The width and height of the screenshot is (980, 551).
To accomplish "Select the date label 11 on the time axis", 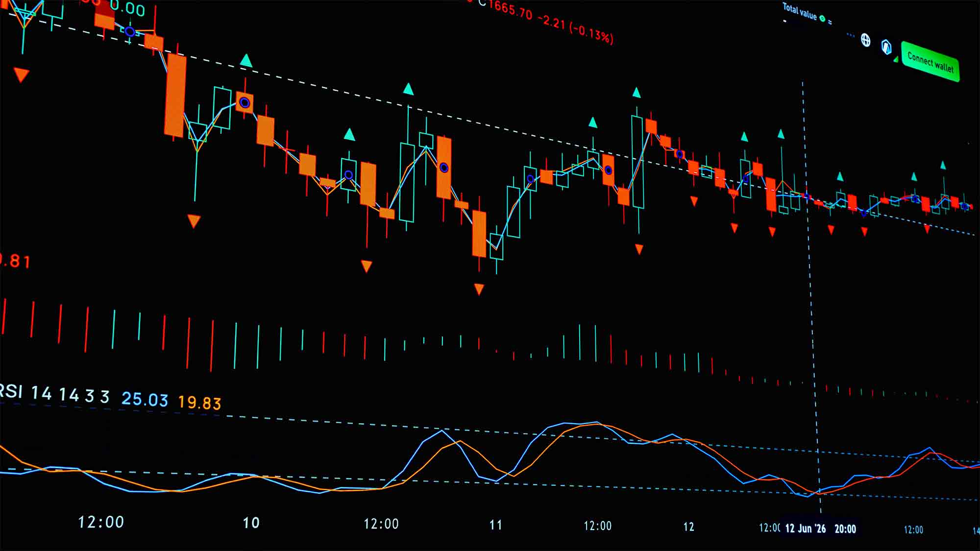I will pos(496,526).
